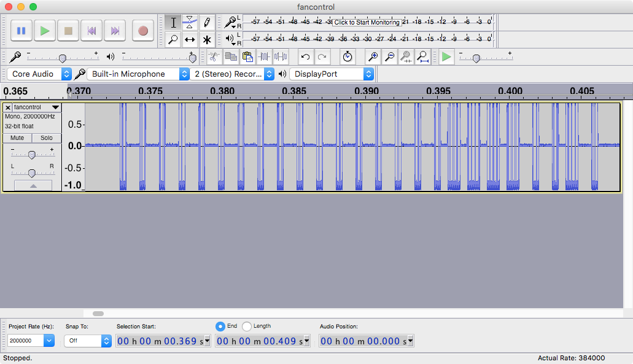633x364 pixels.
Task: Select the Envelope tool
Action: click(x=190, y=23)
